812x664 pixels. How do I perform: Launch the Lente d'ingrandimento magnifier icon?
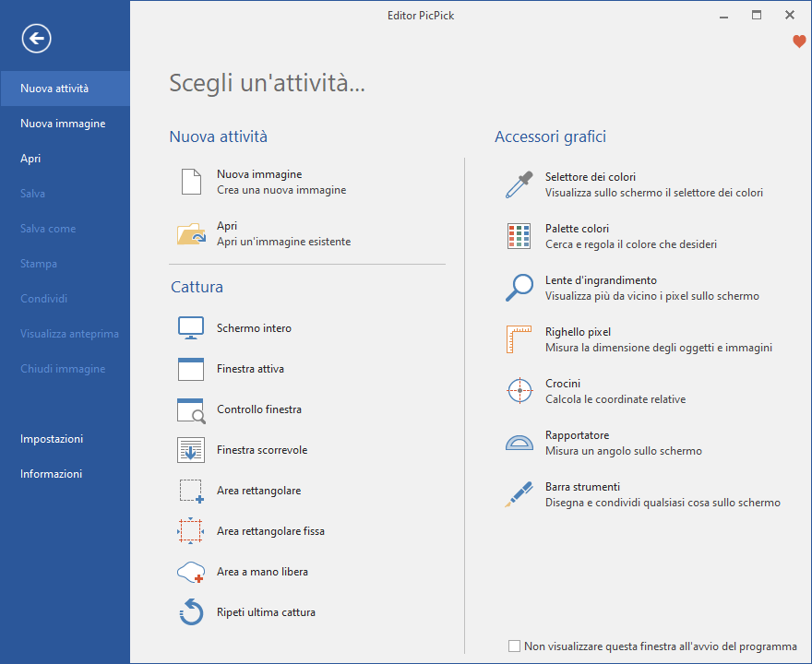click(519, 288)
